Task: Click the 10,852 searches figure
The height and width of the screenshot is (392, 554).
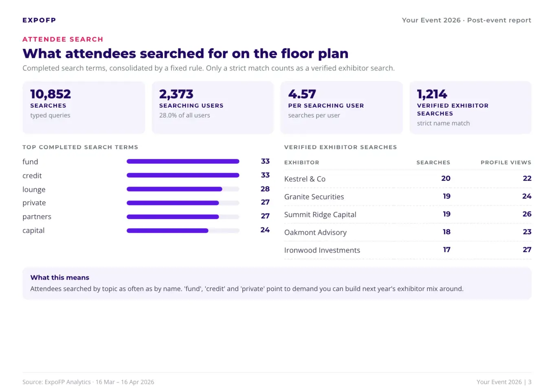Action: point(51,94)
